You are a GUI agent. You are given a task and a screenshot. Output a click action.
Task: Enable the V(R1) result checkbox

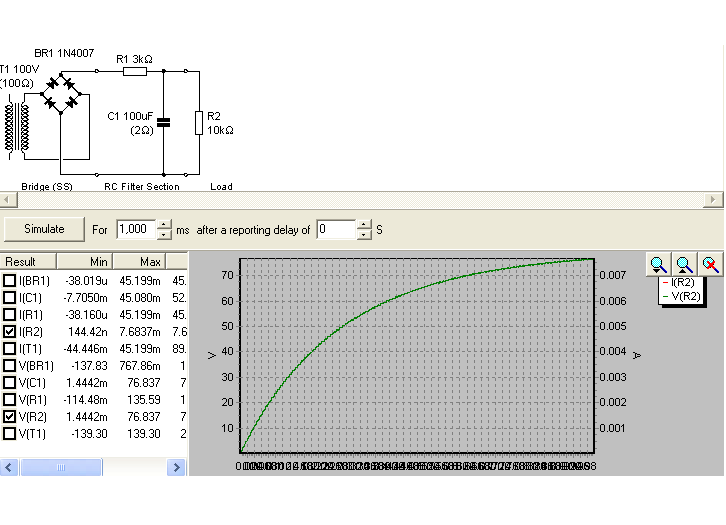(9, 400)
